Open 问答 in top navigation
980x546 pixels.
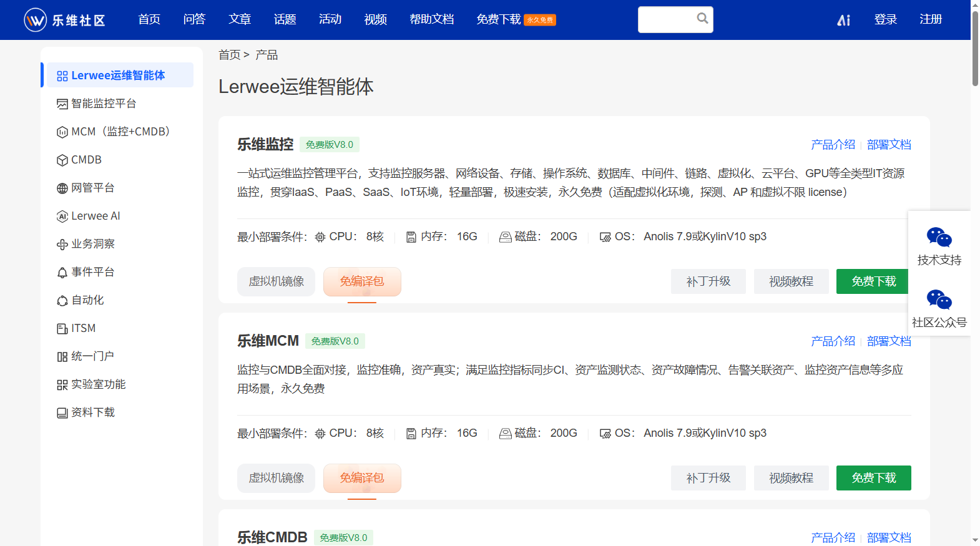pos(195,19)
